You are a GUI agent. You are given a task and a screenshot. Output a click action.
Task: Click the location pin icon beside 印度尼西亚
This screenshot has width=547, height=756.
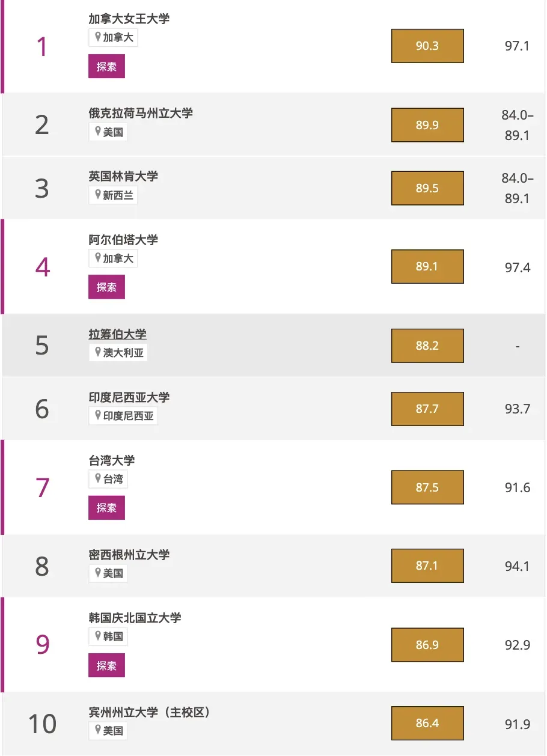[x=98, y=415]
